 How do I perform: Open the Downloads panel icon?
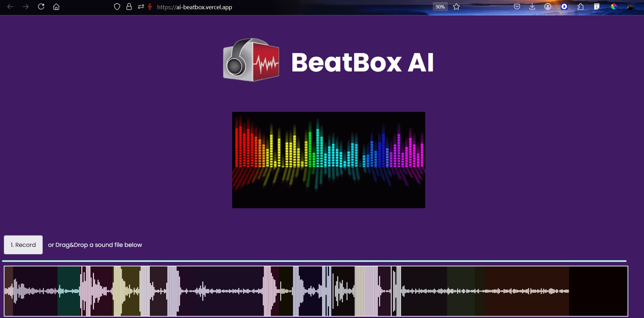pos(532,6)
